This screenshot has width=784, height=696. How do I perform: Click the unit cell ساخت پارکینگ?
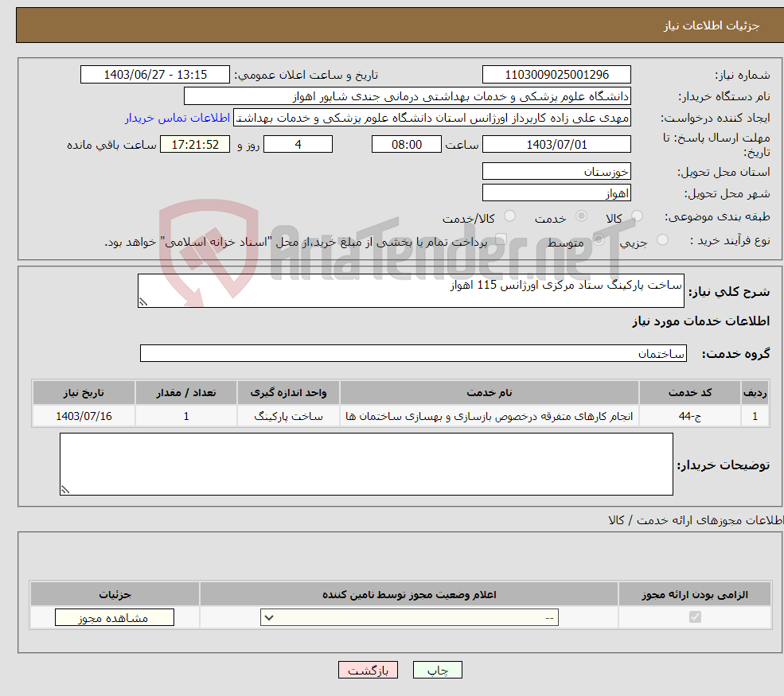pos(288,416)
